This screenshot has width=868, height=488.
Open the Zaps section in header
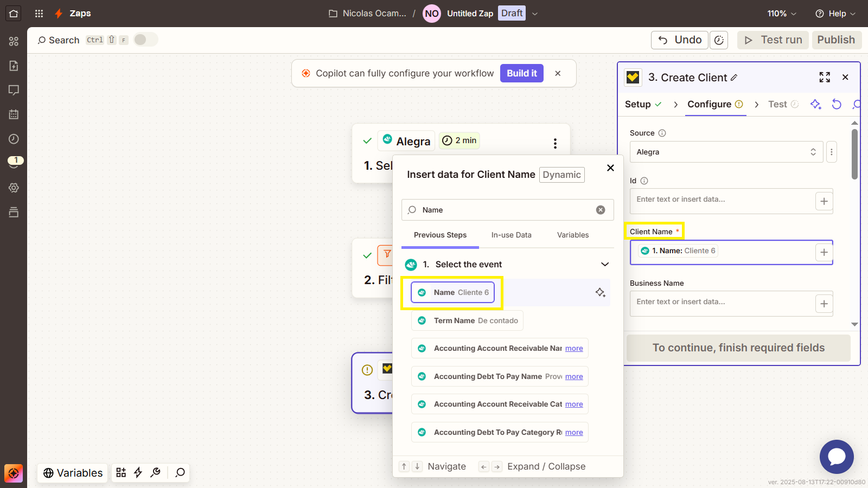coord(73,14)
